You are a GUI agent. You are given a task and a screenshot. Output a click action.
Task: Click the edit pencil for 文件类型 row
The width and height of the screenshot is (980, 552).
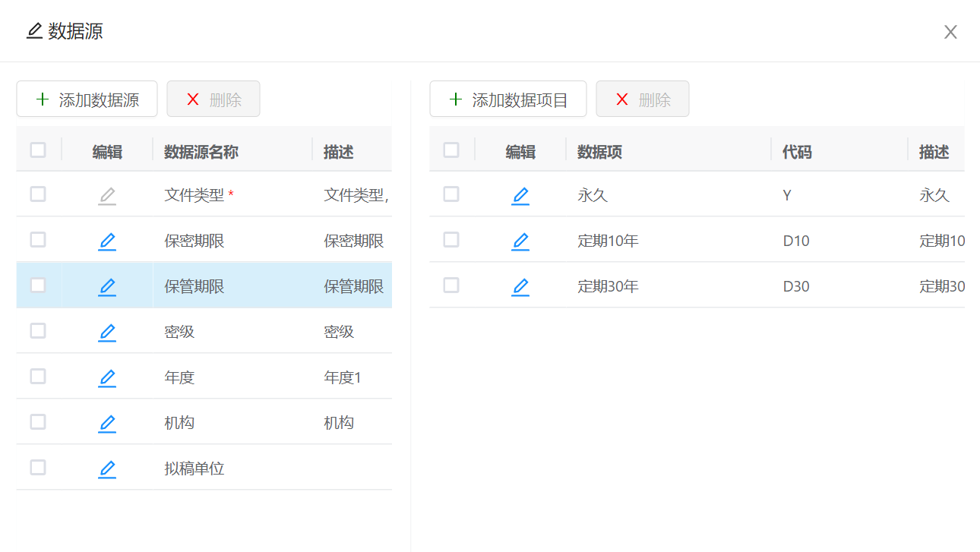click(x=107, y=196)
